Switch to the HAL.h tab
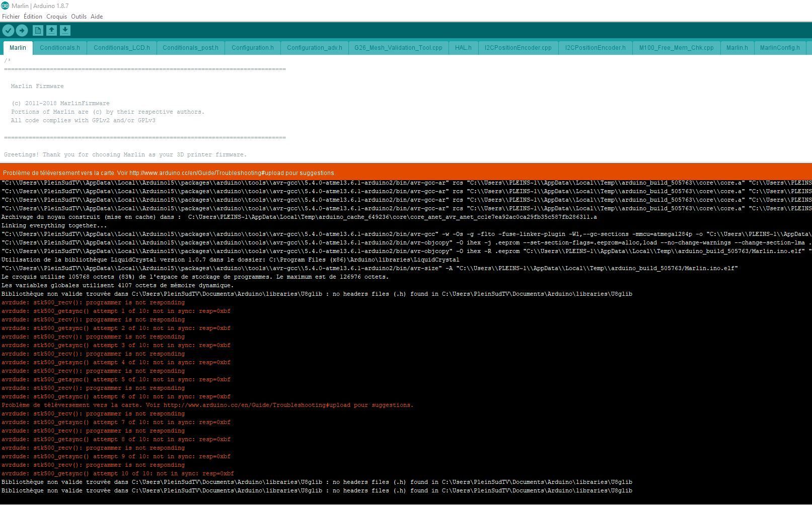 pos(463,48)
